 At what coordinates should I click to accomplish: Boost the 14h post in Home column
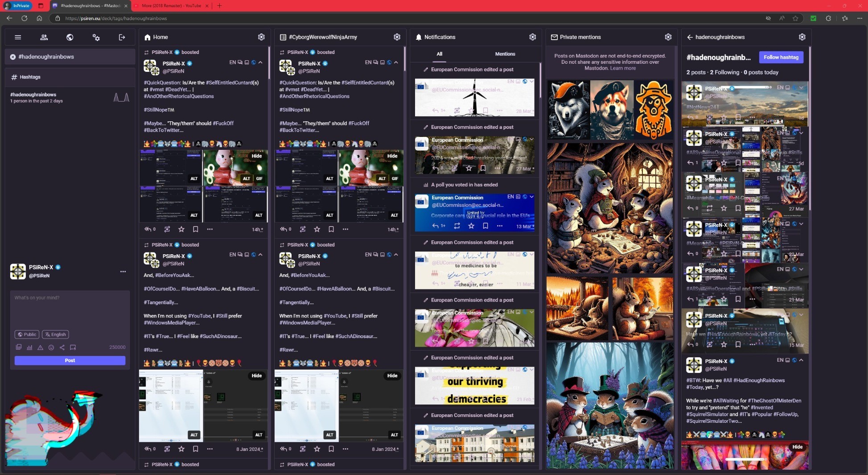(x=167, y=229)
